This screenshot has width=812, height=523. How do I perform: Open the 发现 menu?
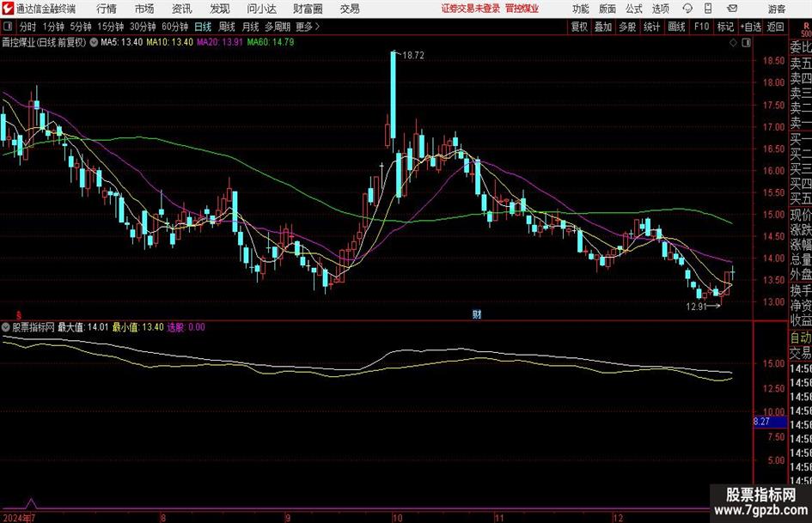220,9
